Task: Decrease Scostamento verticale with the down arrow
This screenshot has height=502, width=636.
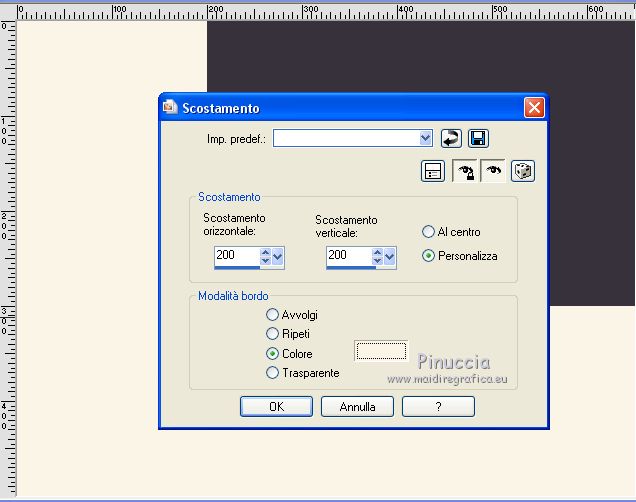Action: [x=377, y=261]
